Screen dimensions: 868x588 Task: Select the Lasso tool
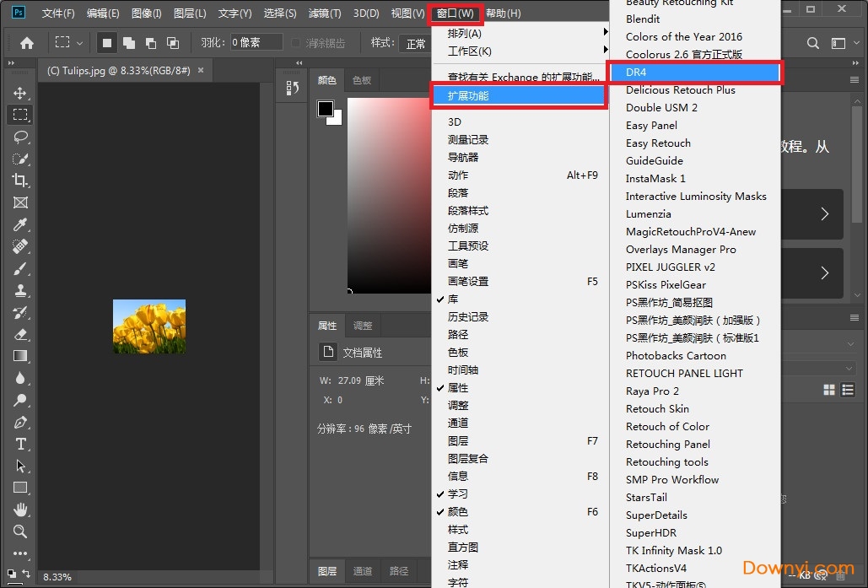click(20, 137)
